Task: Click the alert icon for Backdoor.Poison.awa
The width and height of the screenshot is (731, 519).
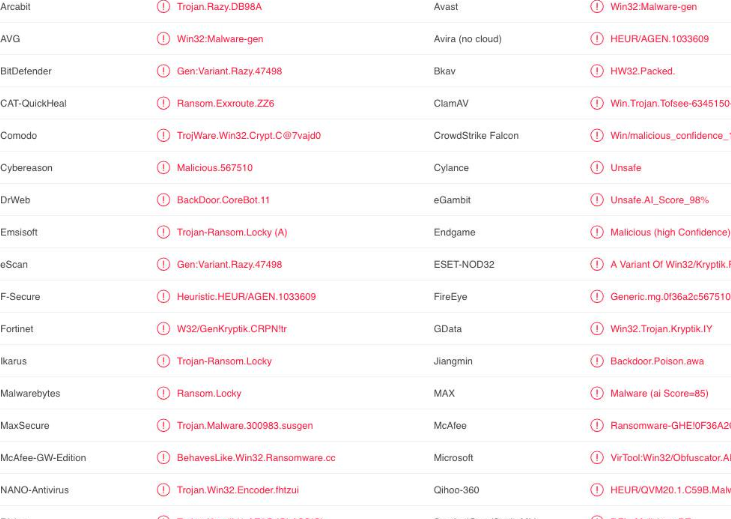Action: [x=597, y=361]
